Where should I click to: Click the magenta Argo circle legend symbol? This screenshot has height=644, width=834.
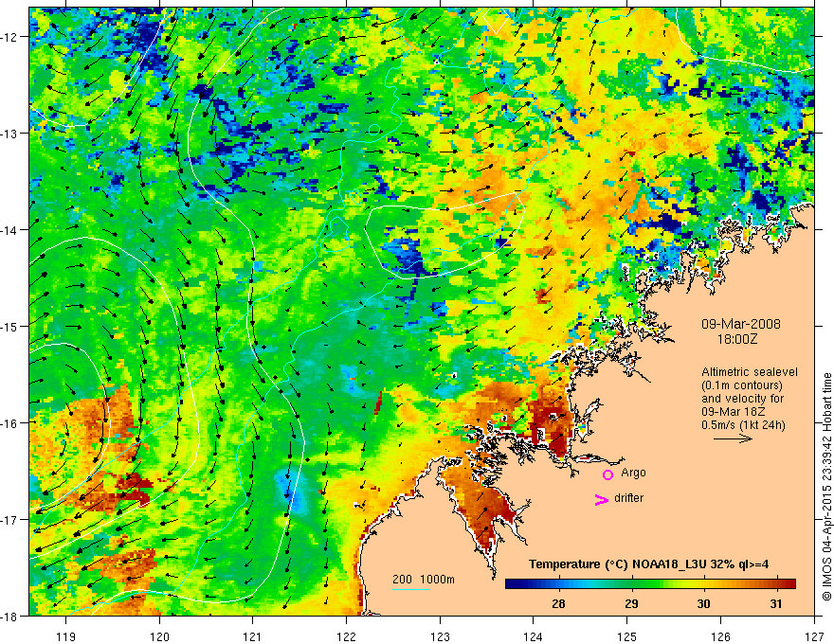607,474
